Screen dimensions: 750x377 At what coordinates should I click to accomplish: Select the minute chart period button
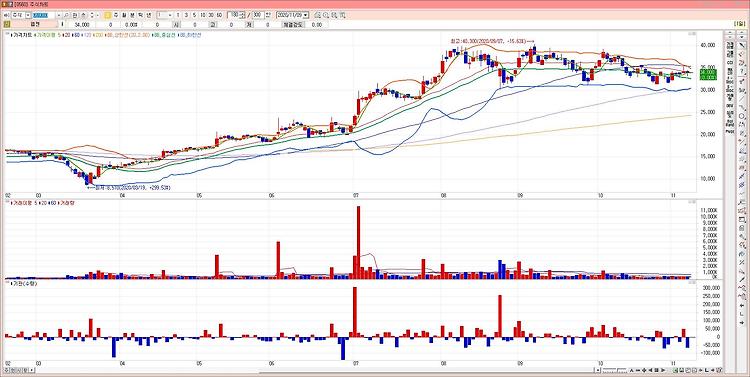pos(132,15)
